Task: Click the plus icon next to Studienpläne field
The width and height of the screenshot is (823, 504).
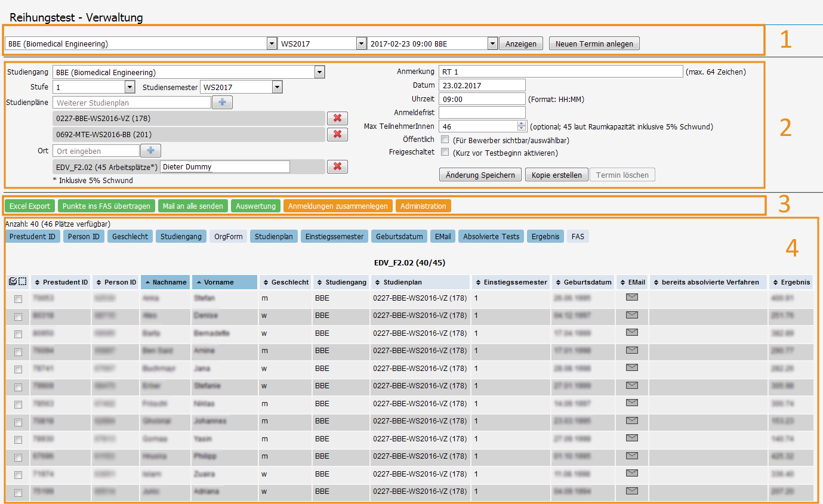Action: pos(222,103)
